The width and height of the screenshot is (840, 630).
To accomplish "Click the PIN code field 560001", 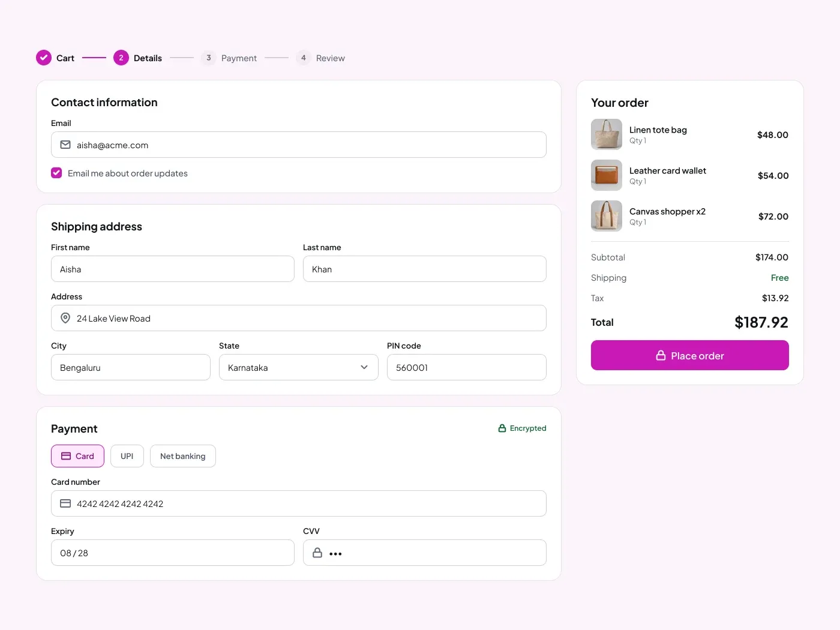I will point(467,367).
